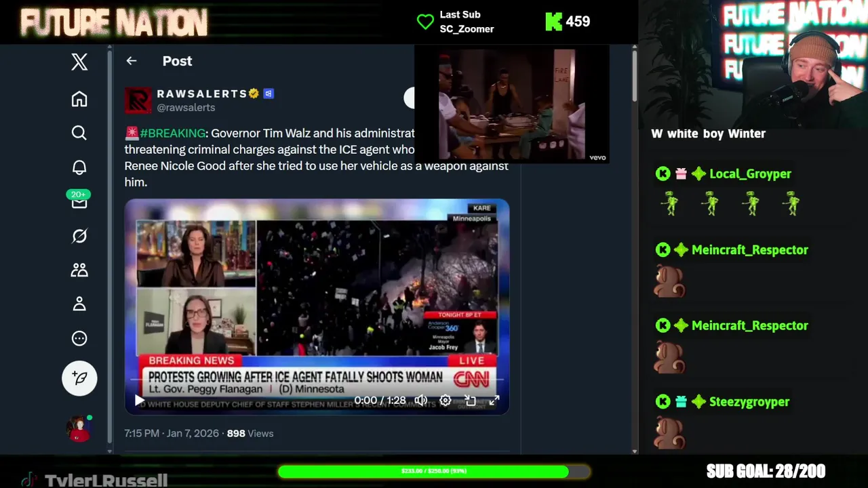Image resolution: width=868 pixels, height=488 pixels.
Task: Click the X logo in the sidebar
Action: pos(79,62)
